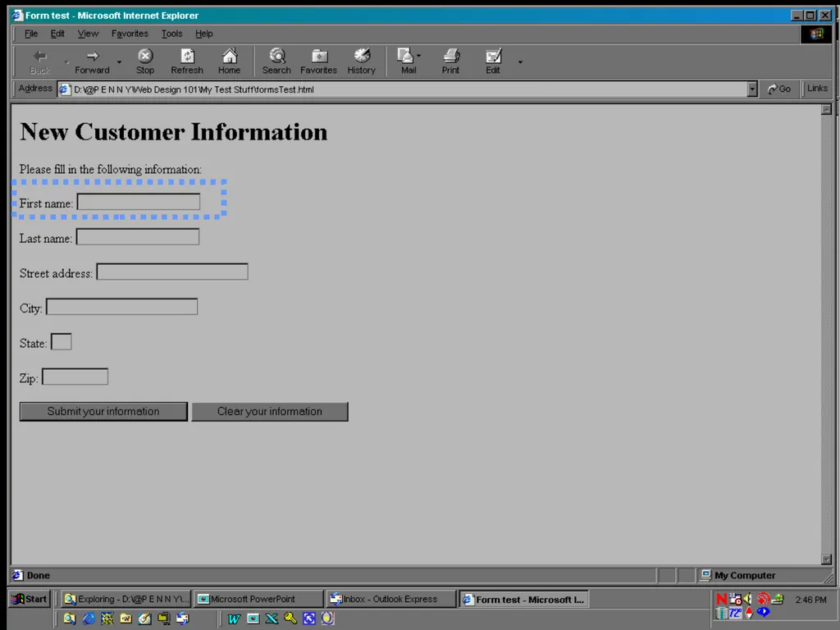840x630 pixels.
Task: Click the page icon in Address bar
Action: click(x=64, y=89)
